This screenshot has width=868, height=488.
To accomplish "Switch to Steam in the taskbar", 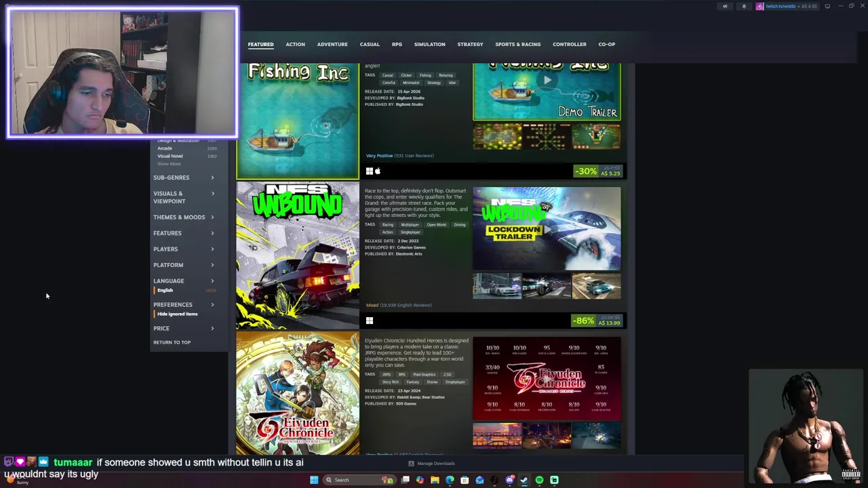I will [524, 480].
